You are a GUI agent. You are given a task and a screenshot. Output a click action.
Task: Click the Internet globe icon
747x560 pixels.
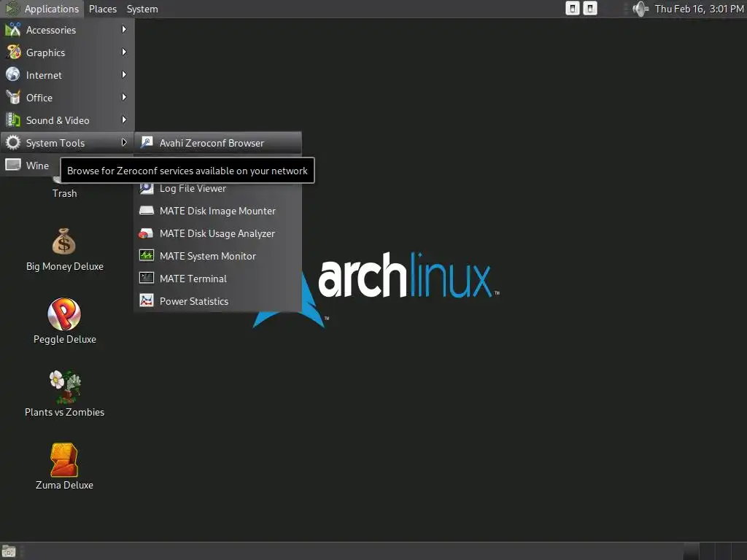13,75
